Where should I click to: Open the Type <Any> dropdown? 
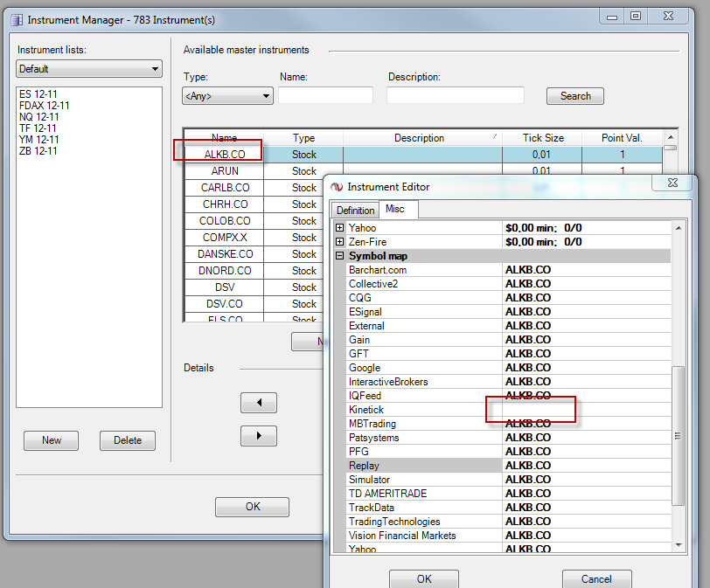tap(227, 96)
